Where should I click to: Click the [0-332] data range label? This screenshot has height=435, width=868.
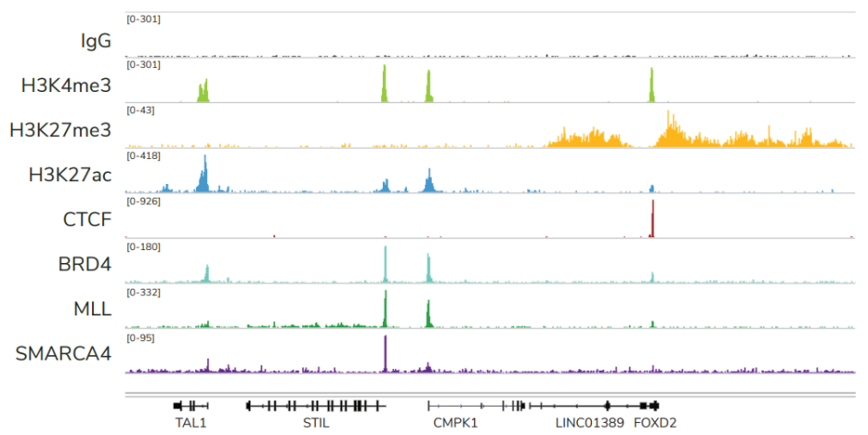pyautogui.click(x=144, y=292)
